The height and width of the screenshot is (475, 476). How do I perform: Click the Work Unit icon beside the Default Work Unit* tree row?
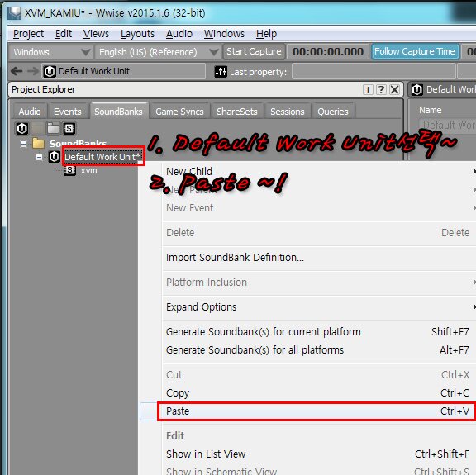coord(54,157)
